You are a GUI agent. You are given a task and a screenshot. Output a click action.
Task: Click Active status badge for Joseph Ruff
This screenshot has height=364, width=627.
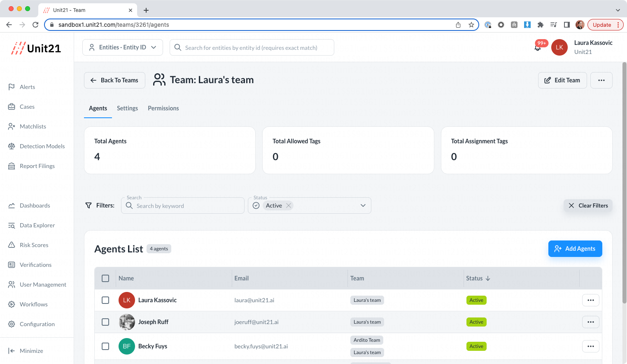point(476,322)
